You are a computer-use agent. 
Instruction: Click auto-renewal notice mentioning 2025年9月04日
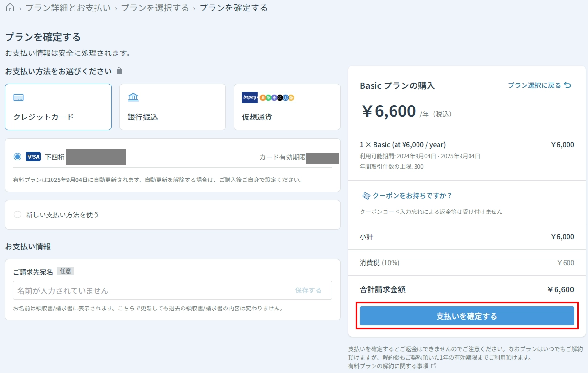pyautogui.click(x=158, y=180)
